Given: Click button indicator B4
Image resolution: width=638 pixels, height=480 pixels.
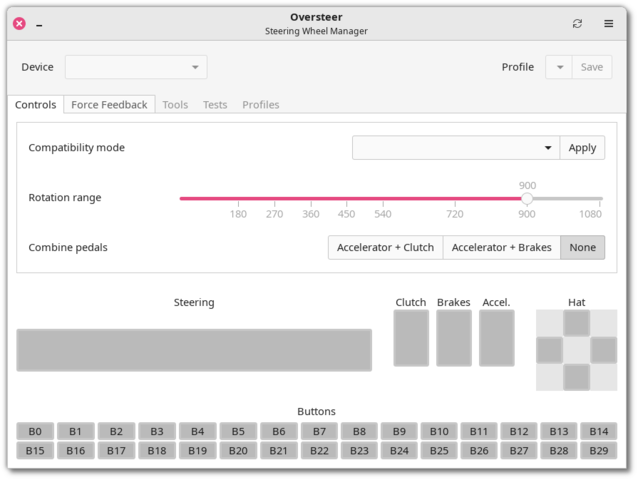Looking at the screenshot, I should [198, 431].
